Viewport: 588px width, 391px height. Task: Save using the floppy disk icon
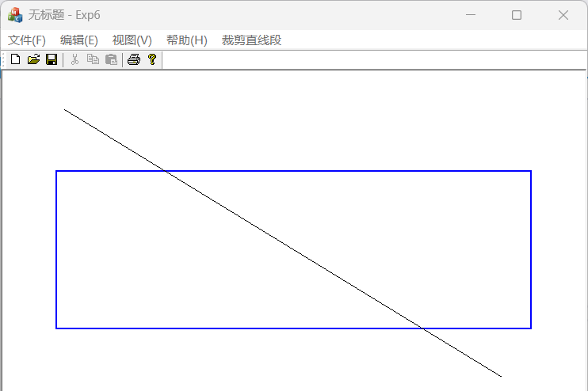point(52,59)
